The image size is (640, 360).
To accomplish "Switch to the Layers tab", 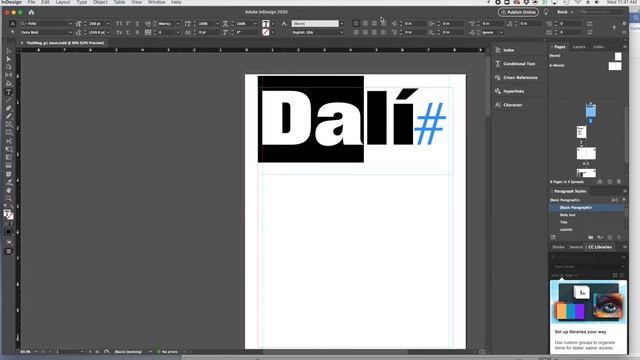I will point(579,47).
